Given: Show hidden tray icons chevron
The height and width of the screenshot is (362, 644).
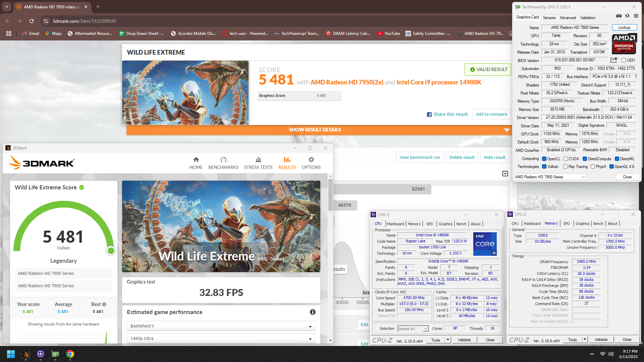Looking at the screenshot, I should [x=592, y=354].
